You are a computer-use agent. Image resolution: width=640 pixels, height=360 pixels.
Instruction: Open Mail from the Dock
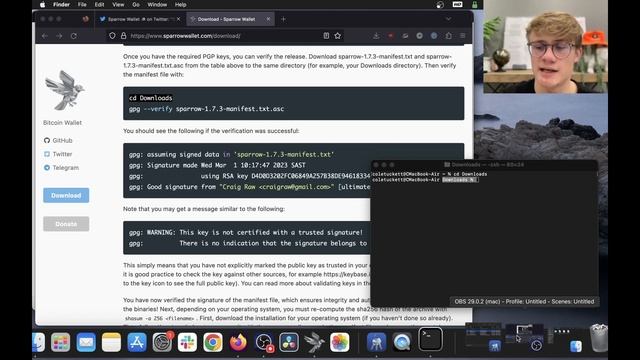point(86,342)
